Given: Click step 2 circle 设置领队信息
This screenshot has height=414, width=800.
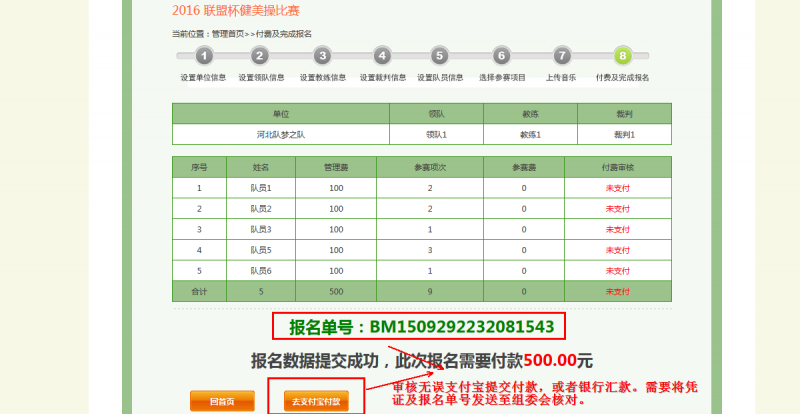Looking at the screenshot, I should pos(260,56).
